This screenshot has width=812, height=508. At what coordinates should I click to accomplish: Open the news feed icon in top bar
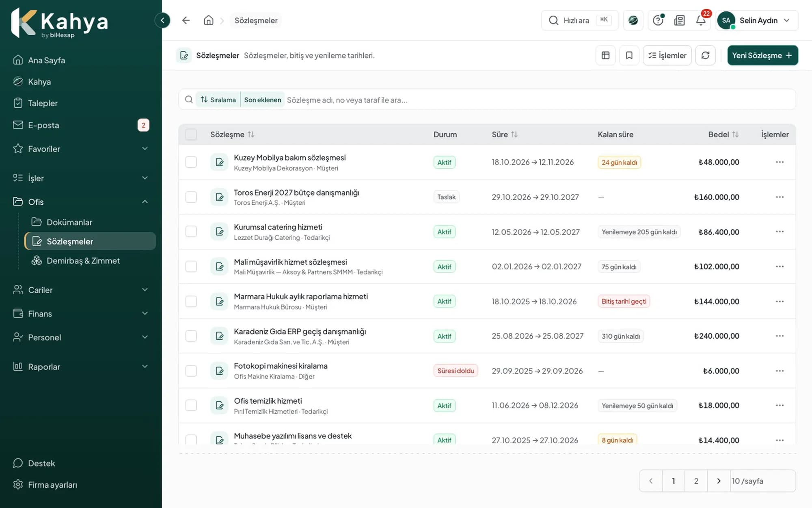(679, 20)
